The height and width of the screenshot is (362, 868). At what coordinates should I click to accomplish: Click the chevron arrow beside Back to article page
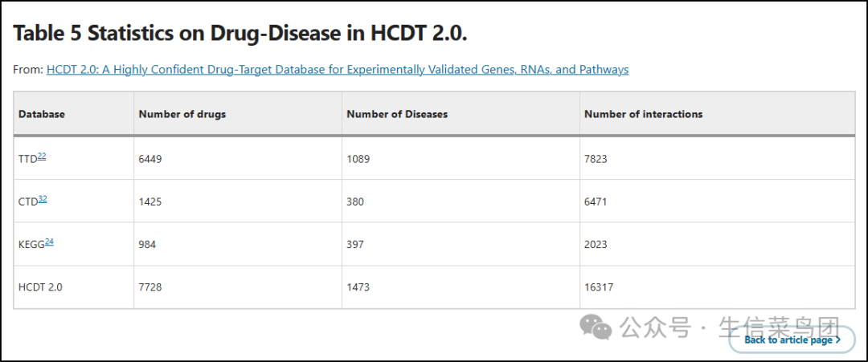click(838, 340)
